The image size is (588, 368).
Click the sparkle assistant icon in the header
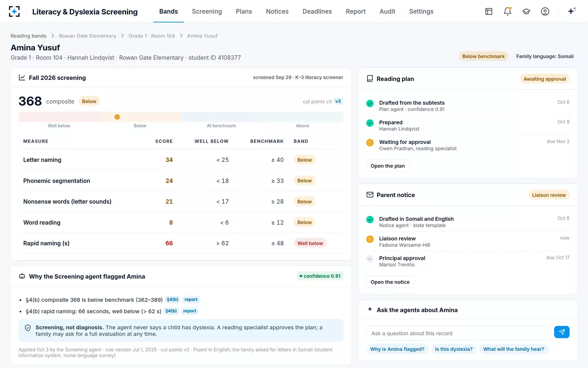pyautogui.click(x=572, y=11)
